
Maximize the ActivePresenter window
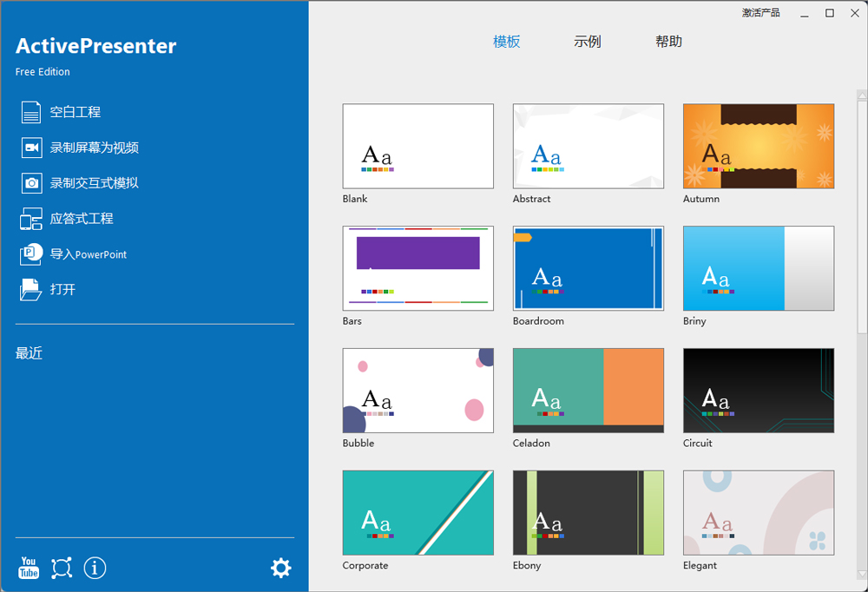point(829,13)
